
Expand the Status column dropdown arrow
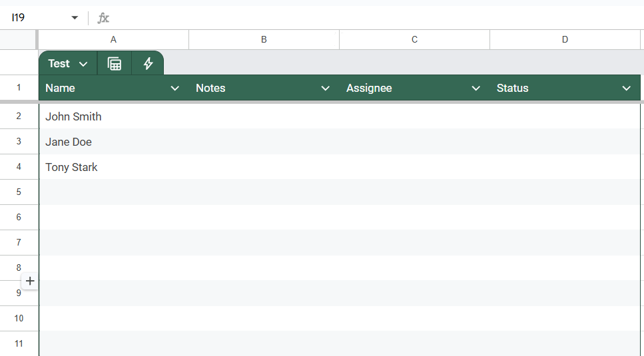click(x=626, y=89)
